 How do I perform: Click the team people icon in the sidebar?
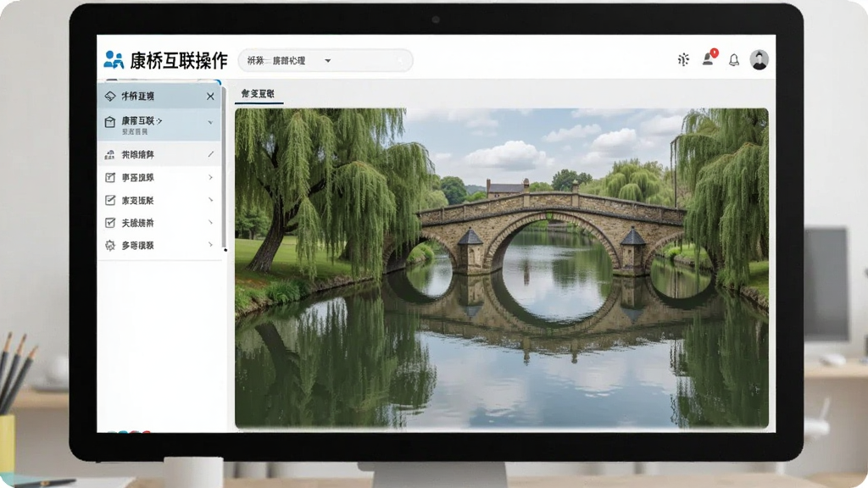pyautogui.click(x=110, y=155)
